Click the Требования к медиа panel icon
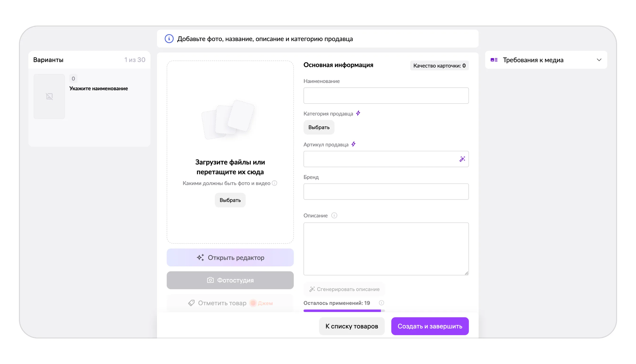Viewport: 636px width, 364px height. (494, 60)
